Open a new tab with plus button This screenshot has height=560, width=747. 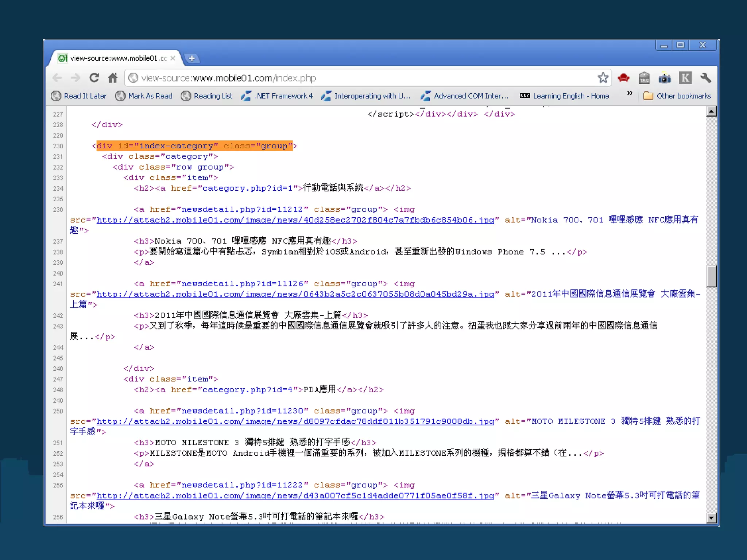point(192,58)
